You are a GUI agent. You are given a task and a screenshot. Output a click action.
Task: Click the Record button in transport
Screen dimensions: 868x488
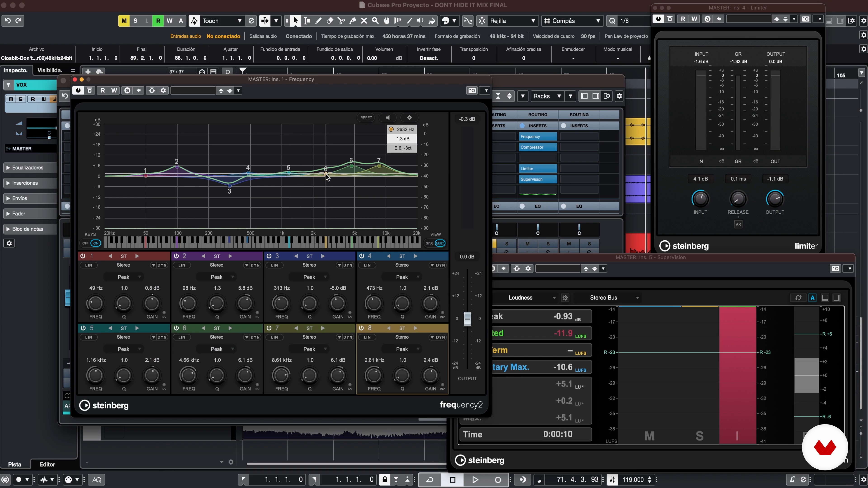(x=498, y=480)
